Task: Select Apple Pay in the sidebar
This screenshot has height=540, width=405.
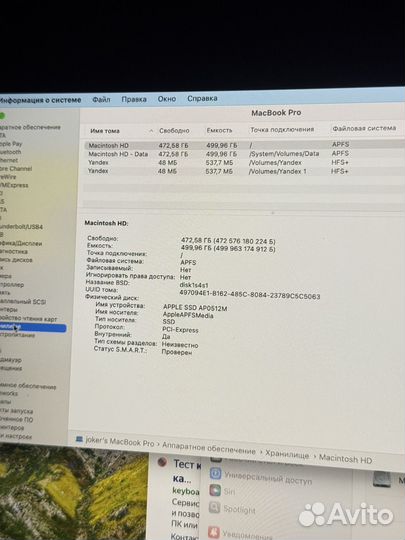Action: (x=11, y=144)
